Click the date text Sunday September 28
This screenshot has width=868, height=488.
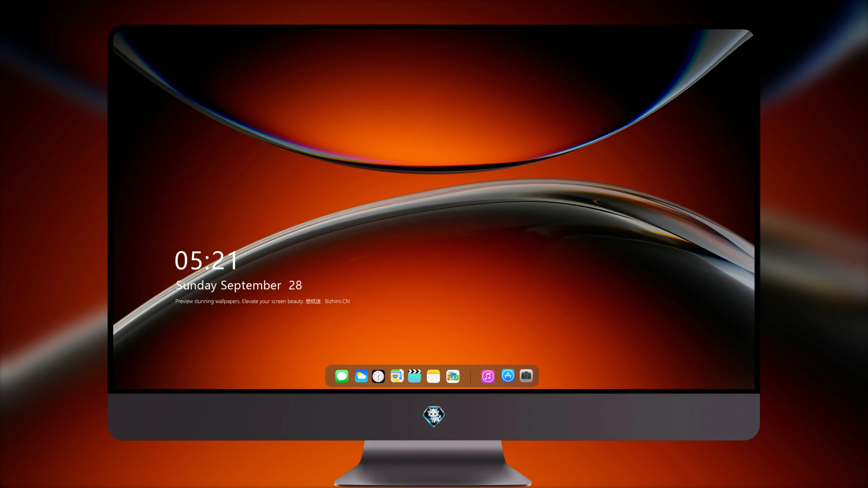tap(239, 285)
